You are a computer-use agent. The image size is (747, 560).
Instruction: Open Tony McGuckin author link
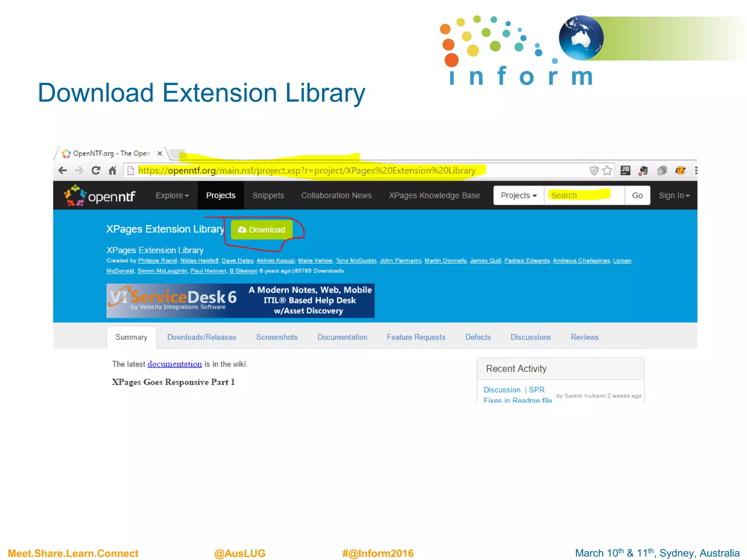pos(356,261)
